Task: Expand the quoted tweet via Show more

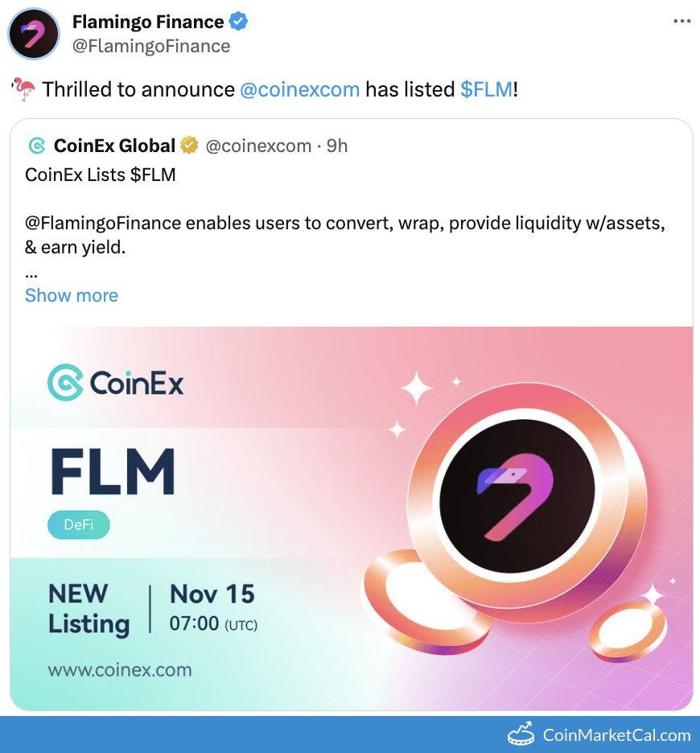Action: coord(71,295)
